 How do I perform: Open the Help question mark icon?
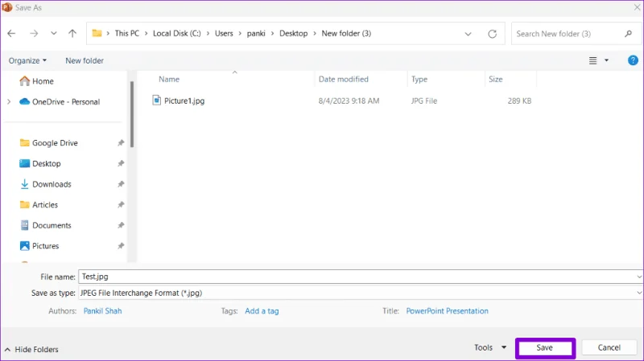point(633,60)
